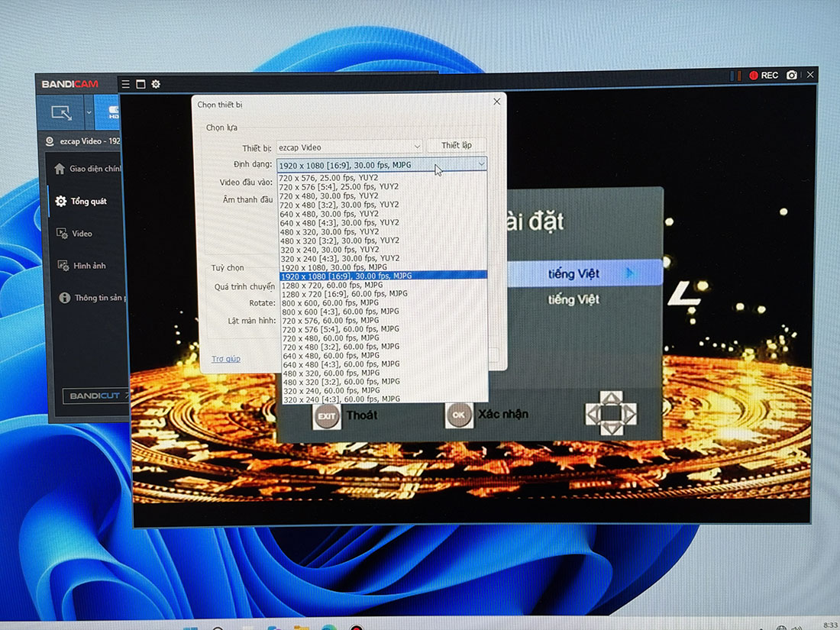
Task: Open the gear settings icon in the top bar
Action: click(x=156, y=84)
